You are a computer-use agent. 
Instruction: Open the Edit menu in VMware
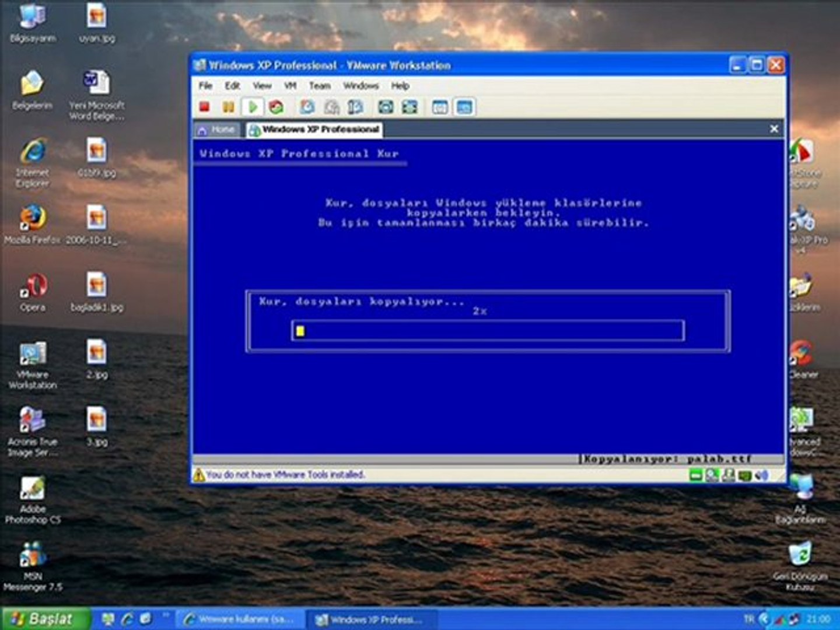click(x=232, y=86)
